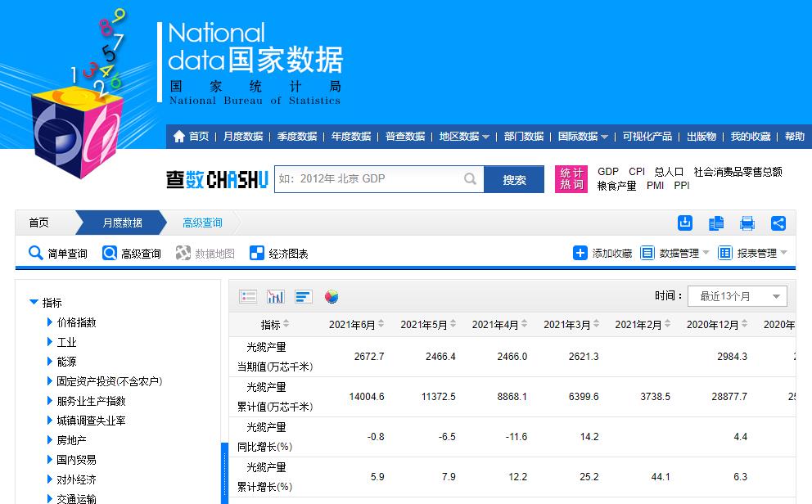The width and height of the screenshot is (812, 504).
Task: Click the share icon
Action: pyautogui.click(x=778, y=223)
